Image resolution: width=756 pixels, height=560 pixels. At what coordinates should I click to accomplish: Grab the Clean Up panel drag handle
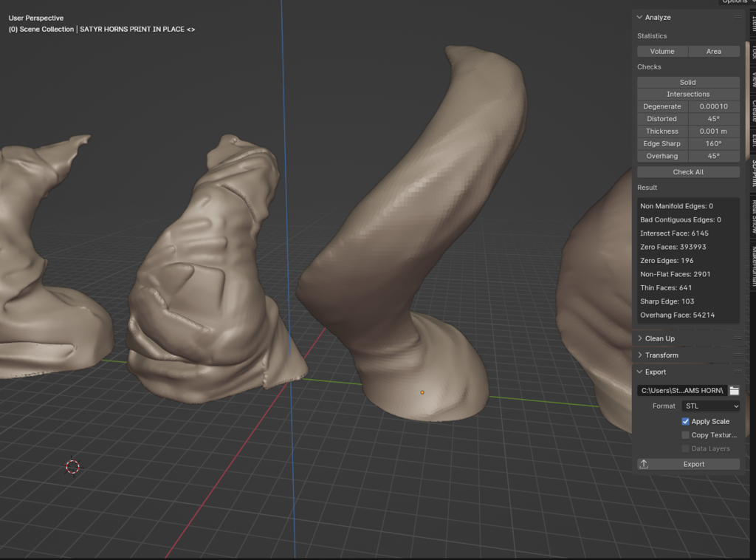737,338
